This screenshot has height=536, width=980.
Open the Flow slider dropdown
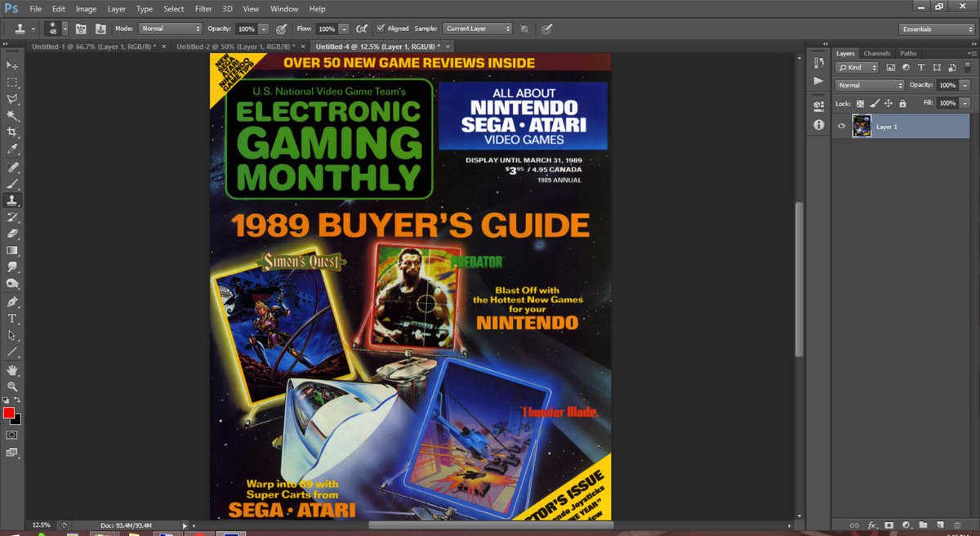[x=344, y=29]
